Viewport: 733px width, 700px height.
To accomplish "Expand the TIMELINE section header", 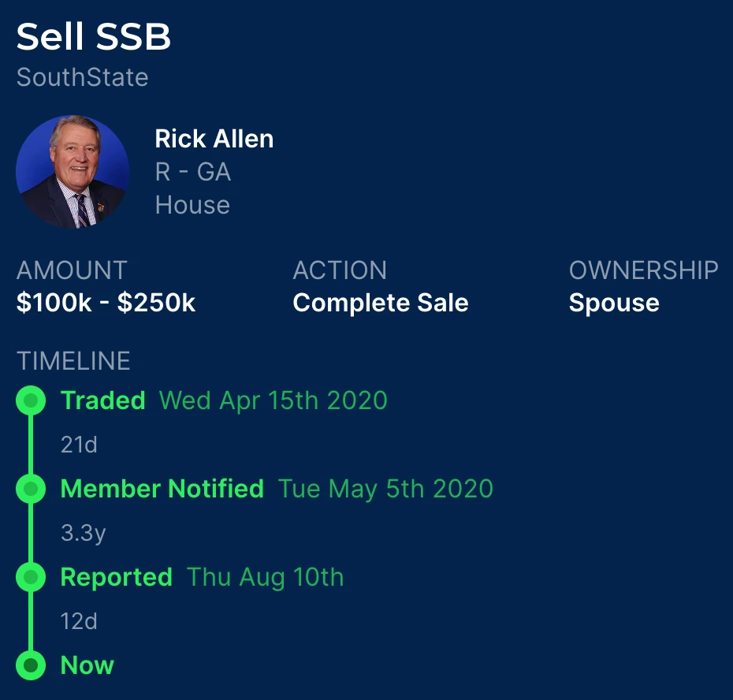I will pos(73,361).
